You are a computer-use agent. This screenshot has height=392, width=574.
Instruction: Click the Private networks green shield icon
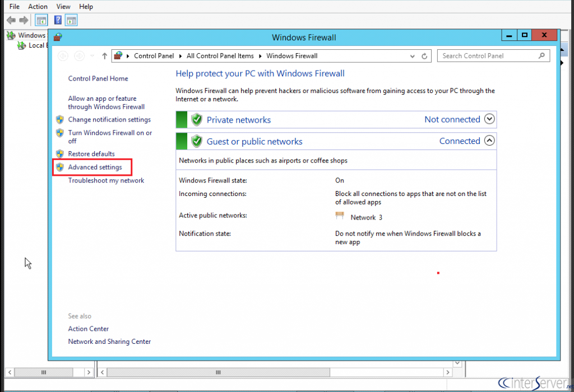coord(197,120)
